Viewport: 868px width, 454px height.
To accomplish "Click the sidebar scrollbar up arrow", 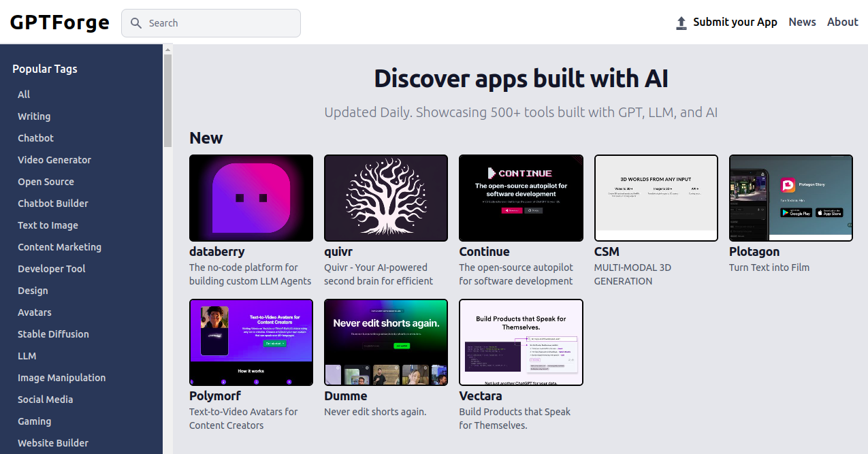I will pyautogui.click(x=167, y=50).
